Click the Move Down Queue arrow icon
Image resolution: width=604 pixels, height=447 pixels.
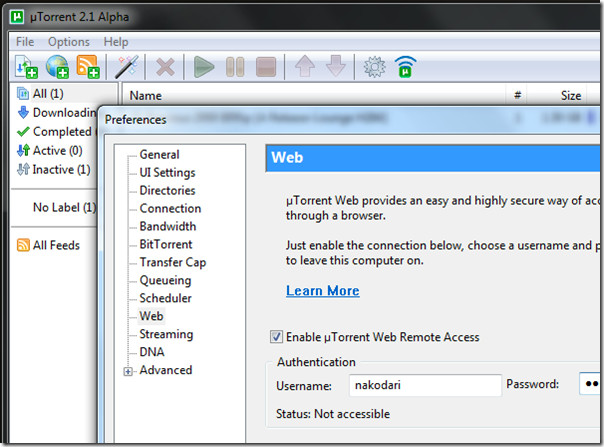point(336,66)
